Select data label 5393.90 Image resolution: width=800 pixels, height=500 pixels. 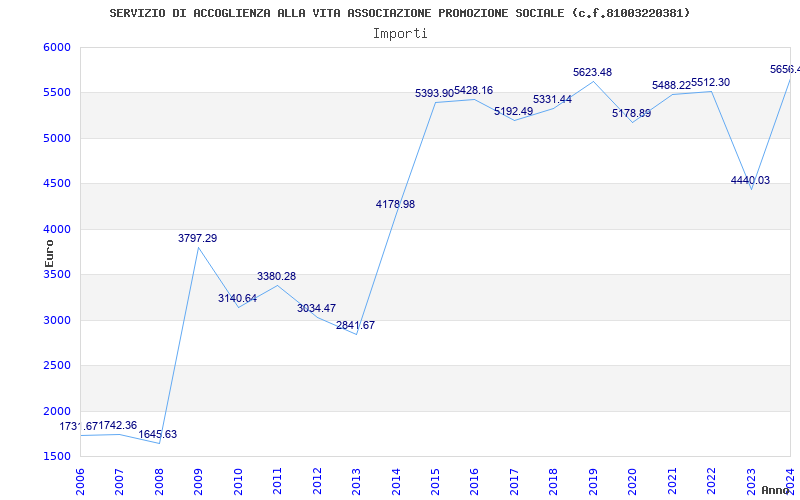click(434, 93)
